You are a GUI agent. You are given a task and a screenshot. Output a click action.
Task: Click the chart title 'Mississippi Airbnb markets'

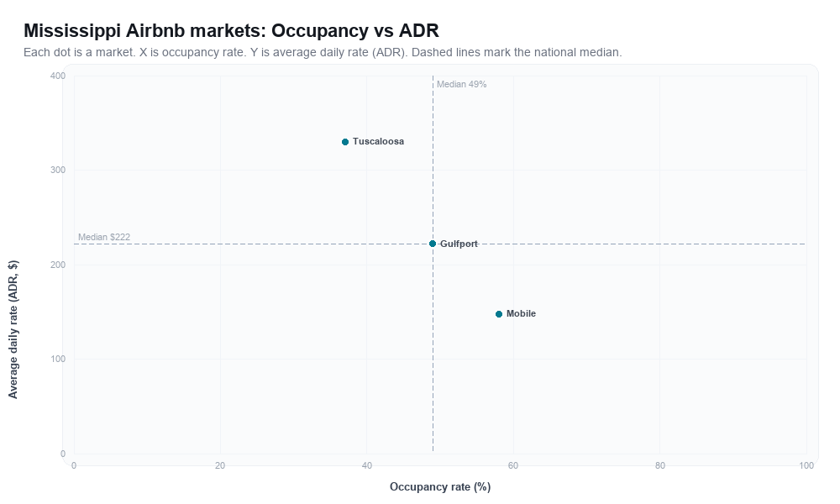pyautogui.click(x=231, y=30)
